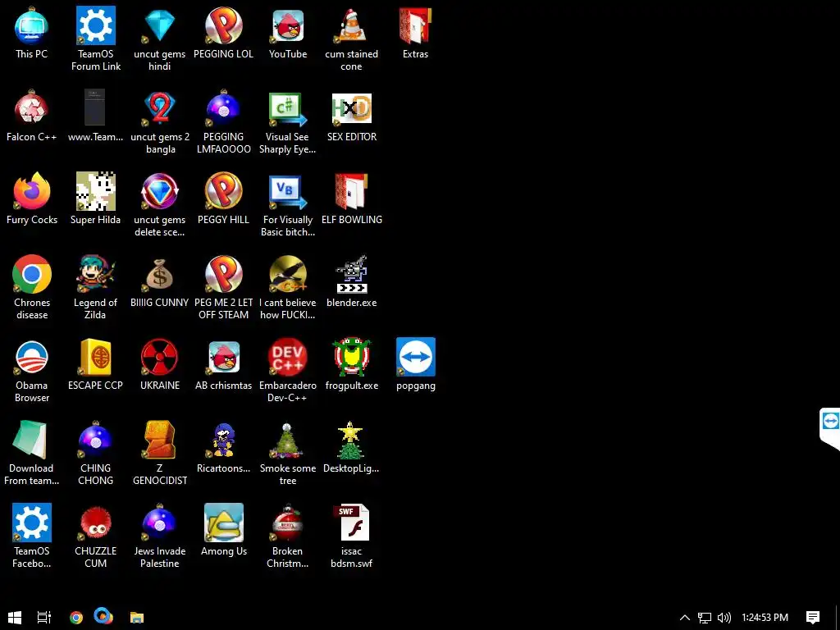The width and height of the screenshot is (840, 630).
Task: Select the Flash SWF file icon
Action: [351, 523]
